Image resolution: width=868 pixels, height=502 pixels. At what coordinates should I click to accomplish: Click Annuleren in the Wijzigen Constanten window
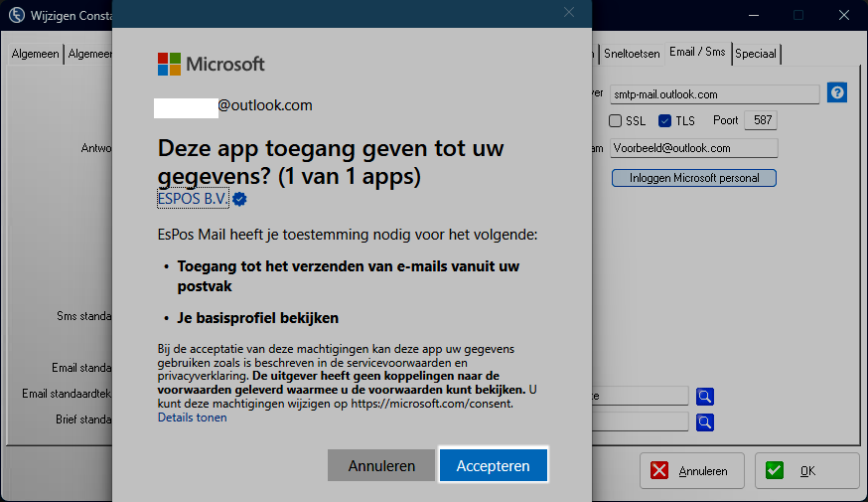coord(692,470)
